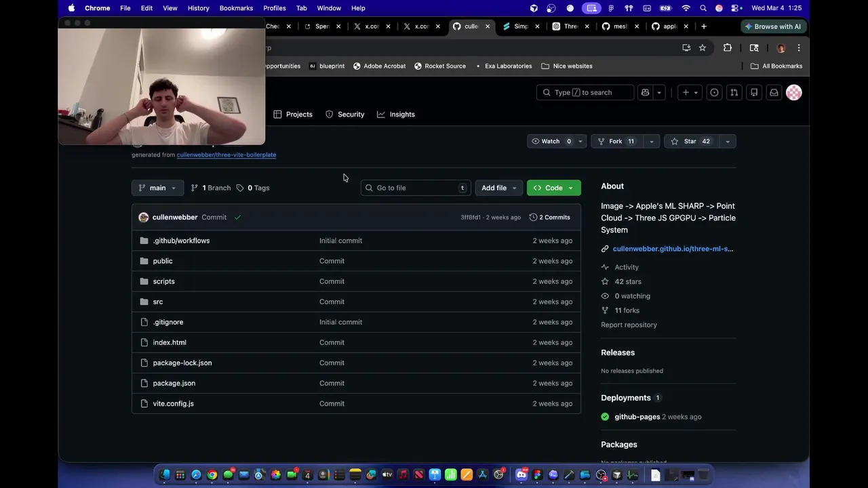868x488 pixels.
Task: Expand the Star lists dropdown arrow
Action: [728, 141]
